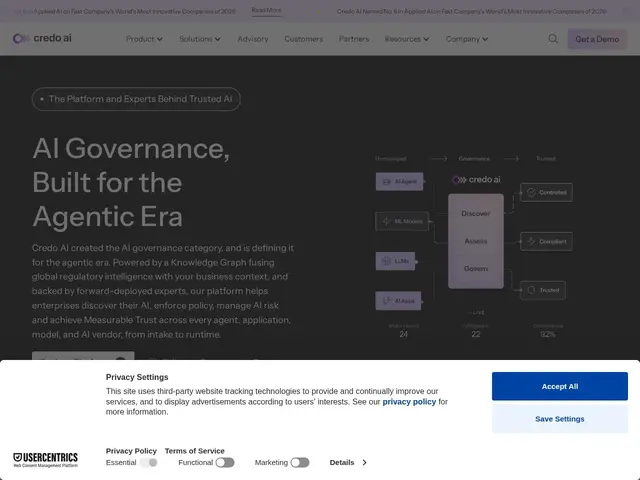
Task: Open the Privacy Policy footer link
Action: 131,451
